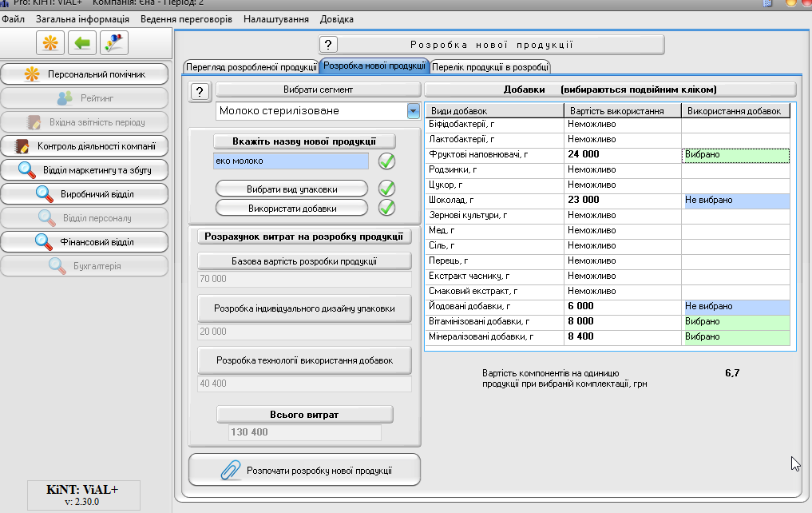Image resolution: width=812 pixels, height=513 pixels.
Task: Select the Родзинки, г row
Action: [x=608, y=169]
